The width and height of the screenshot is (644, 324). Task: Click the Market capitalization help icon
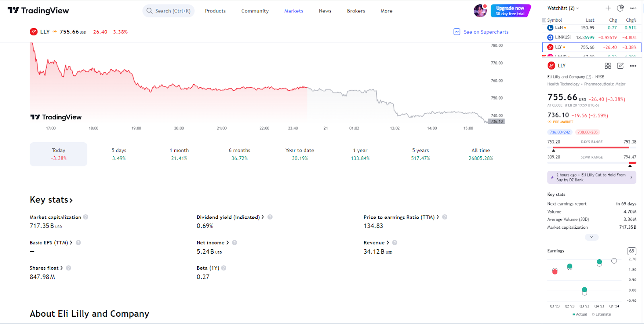86,217
